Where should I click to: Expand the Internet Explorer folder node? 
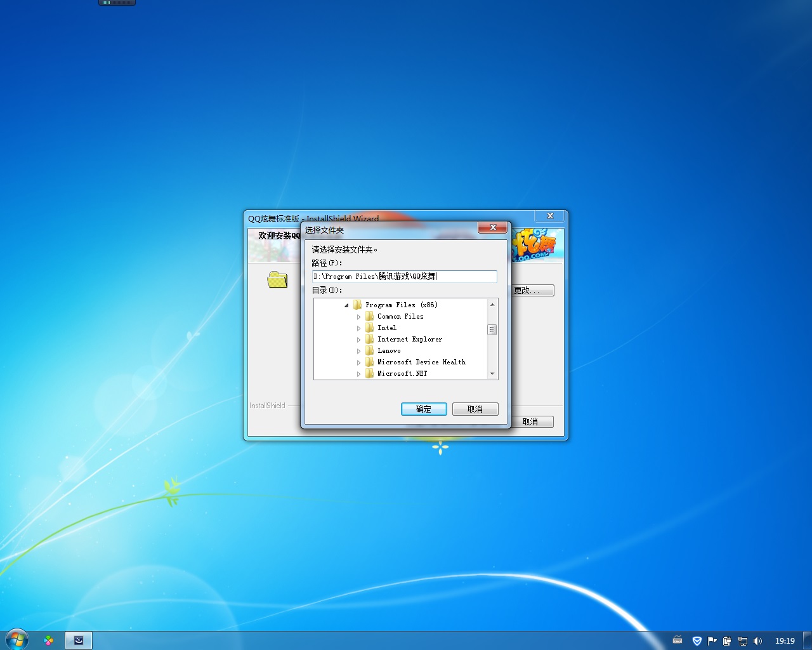[358, 340]
